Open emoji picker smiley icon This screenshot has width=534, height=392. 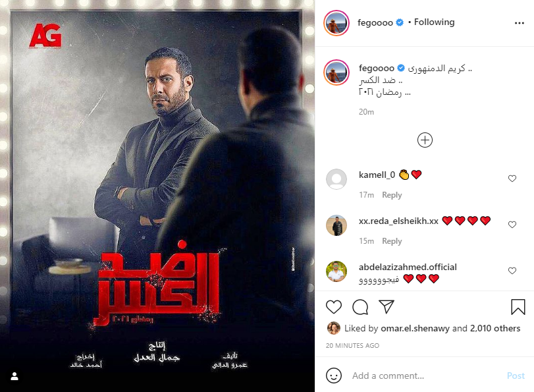point(334,376)
